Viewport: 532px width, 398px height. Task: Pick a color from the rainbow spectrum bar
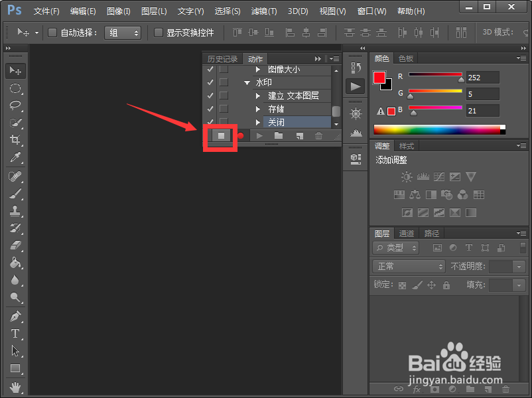pyautogui.click(x=438, y=129)
